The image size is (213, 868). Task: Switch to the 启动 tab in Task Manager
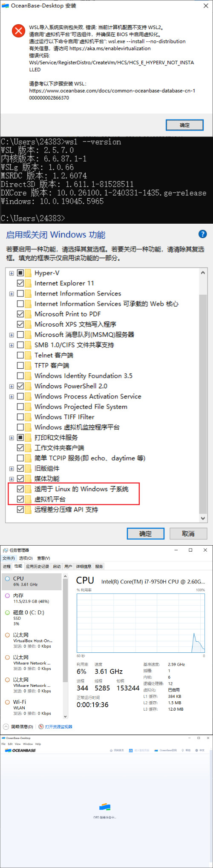pyautogui.click(x=57, y=566)
